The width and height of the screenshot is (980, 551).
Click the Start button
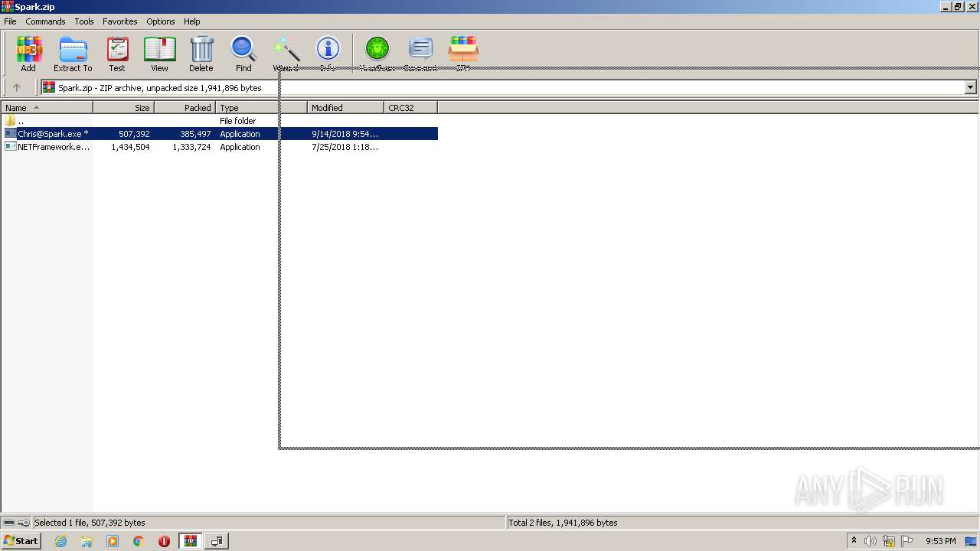point(21,541)
